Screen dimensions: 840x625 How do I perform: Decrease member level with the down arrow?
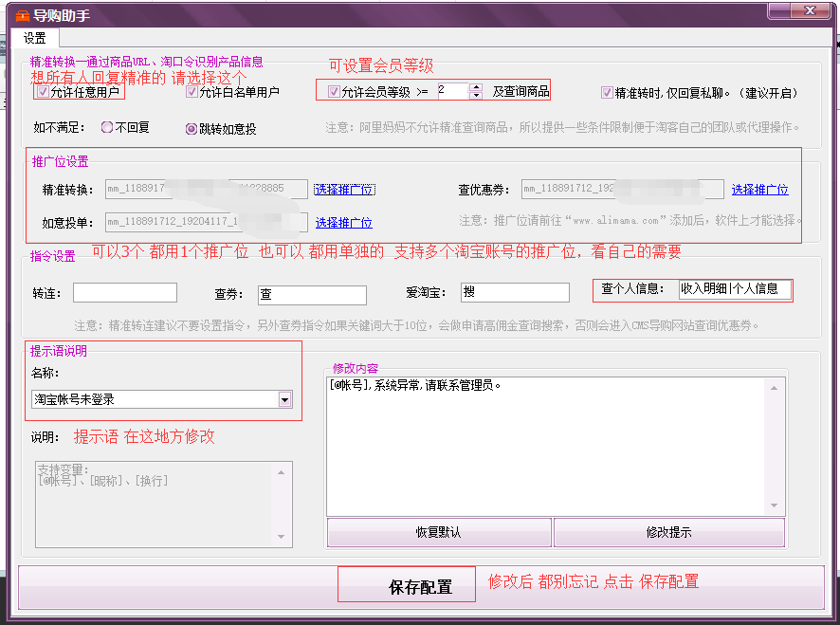[476, 96]
